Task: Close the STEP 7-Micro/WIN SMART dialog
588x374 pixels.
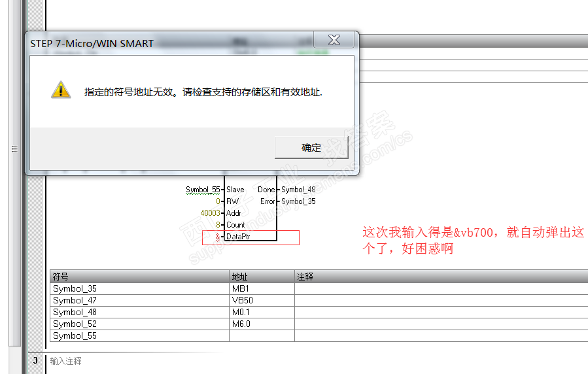Action: click(334, 40)
